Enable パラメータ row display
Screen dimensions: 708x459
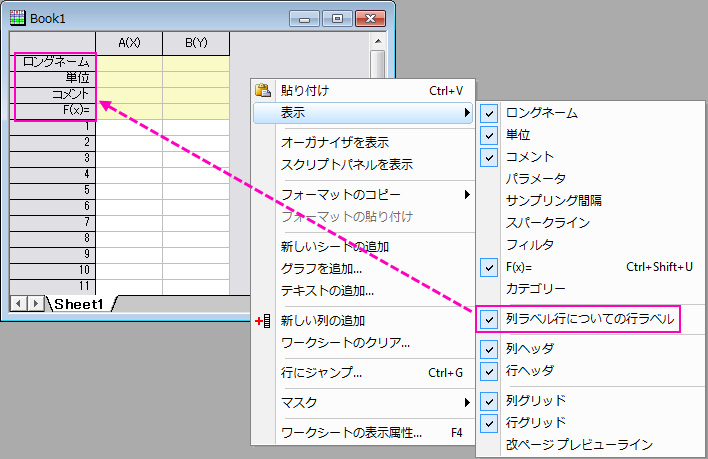(591, 179)
